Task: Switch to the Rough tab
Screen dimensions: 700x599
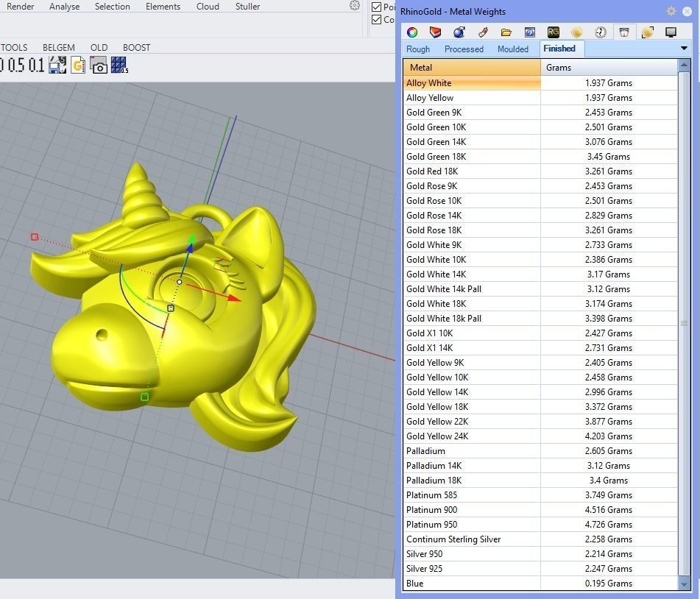Action: click(x=418, y=49)
